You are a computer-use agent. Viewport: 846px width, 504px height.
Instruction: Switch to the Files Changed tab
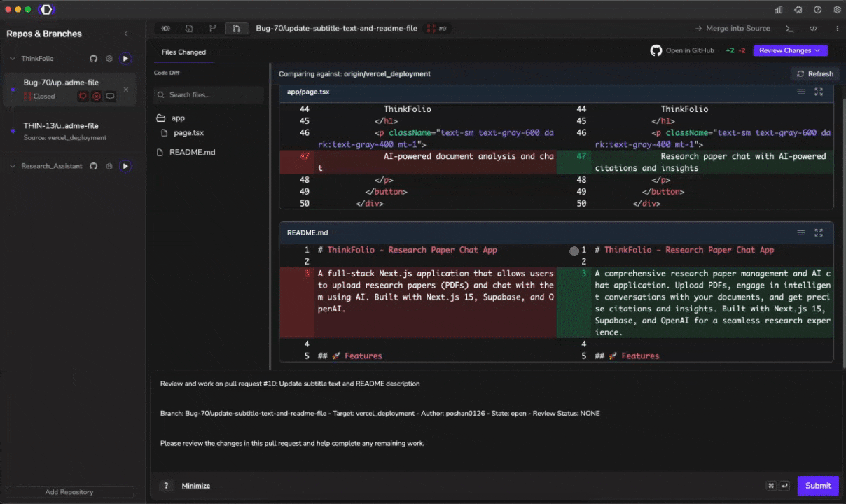pyautogui.click(x=183, y=52)
